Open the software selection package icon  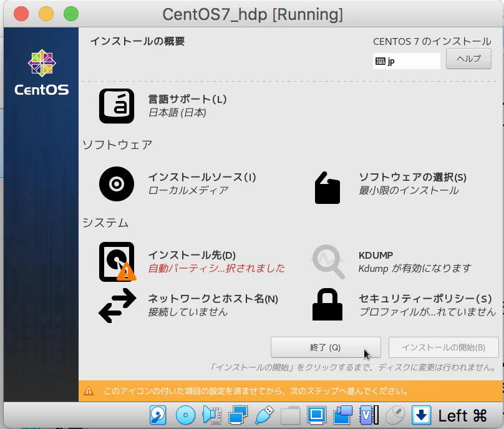coord(327,188)
